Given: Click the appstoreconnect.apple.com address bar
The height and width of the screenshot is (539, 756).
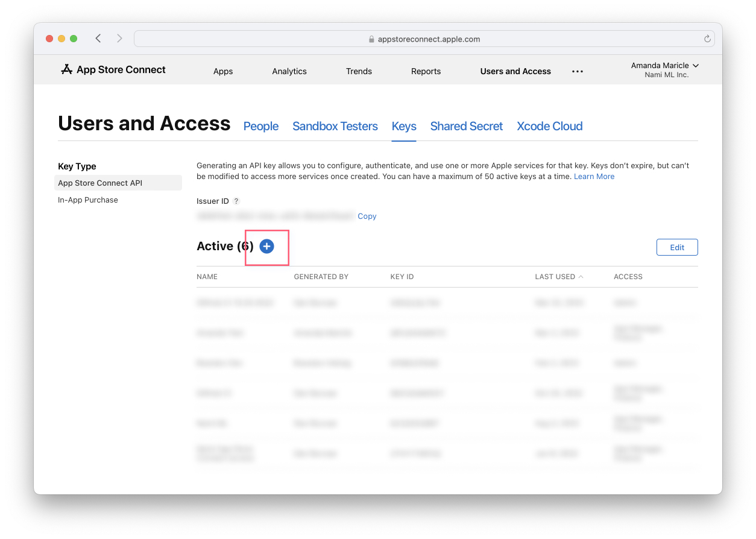Looking at the screenshot, I should coord(424,39).
